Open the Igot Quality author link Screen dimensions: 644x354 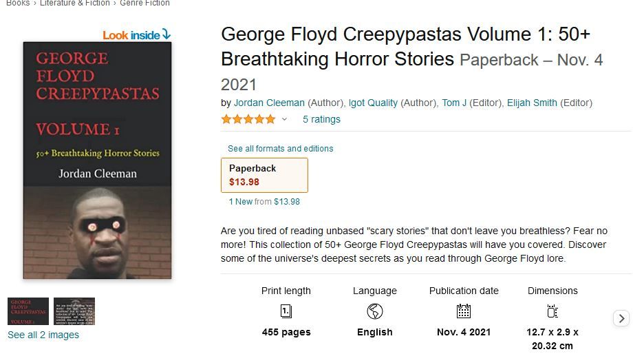point(373,103)
